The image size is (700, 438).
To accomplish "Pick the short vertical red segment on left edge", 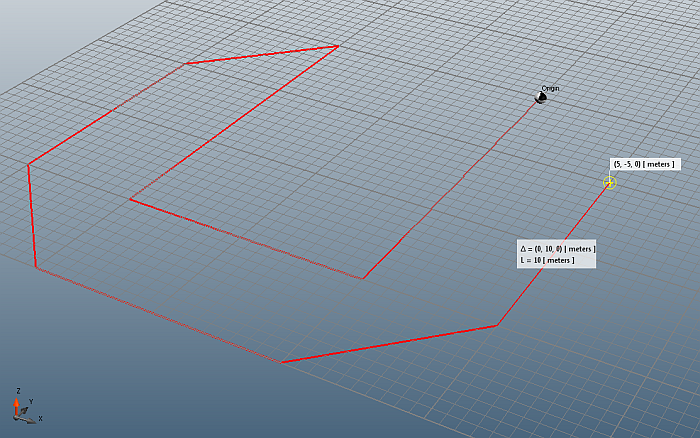I will pos(32,215).
